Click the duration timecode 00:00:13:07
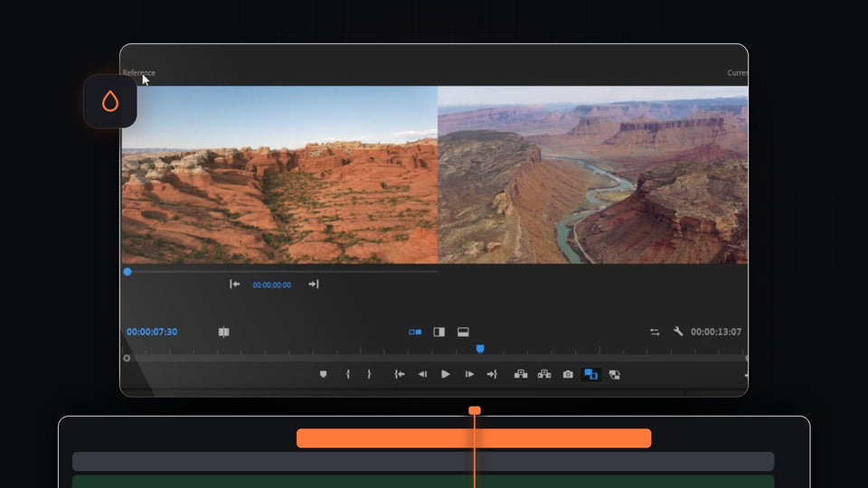Screen dimensions: 868x488 716,332
